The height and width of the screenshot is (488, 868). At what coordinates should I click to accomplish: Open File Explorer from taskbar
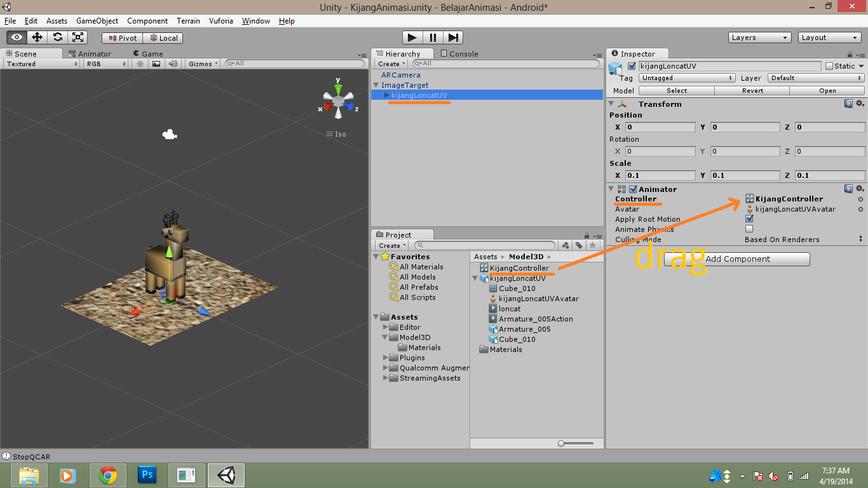[29, 475]
